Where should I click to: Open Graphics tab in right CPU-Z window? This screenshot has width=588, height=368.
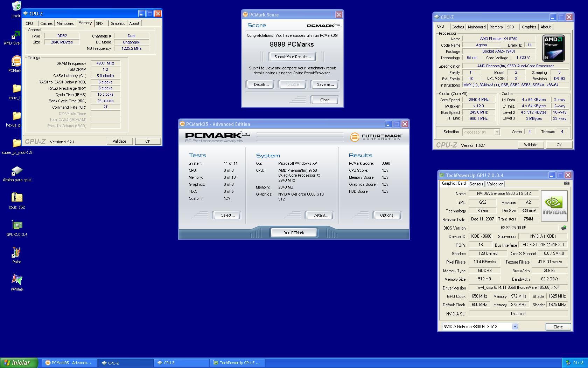529,27
